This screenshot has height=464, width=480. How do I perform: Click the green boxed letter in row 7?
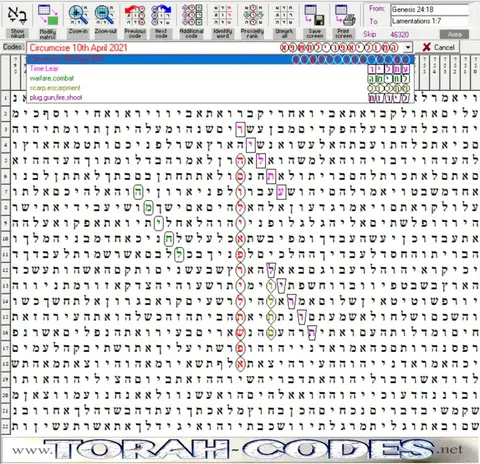point(138,192)
